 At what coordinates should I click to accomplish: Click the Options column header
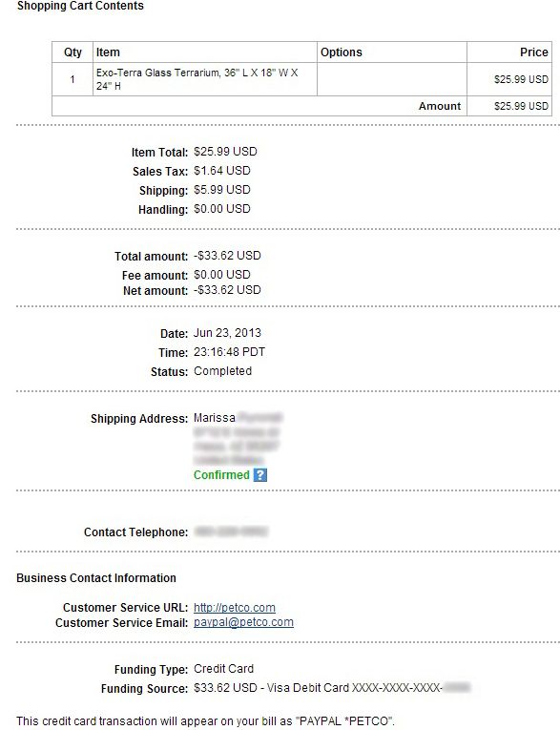pos(342,52)
